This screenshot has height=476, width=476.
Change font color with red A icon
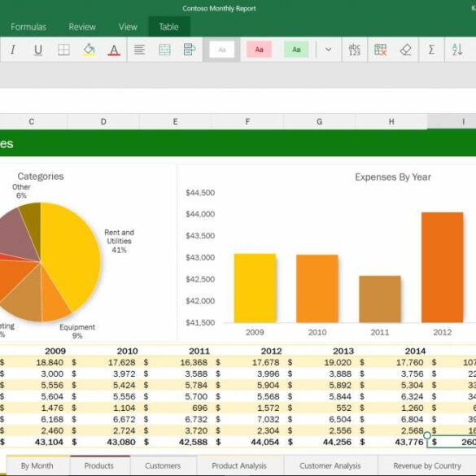tap(114, 50)
